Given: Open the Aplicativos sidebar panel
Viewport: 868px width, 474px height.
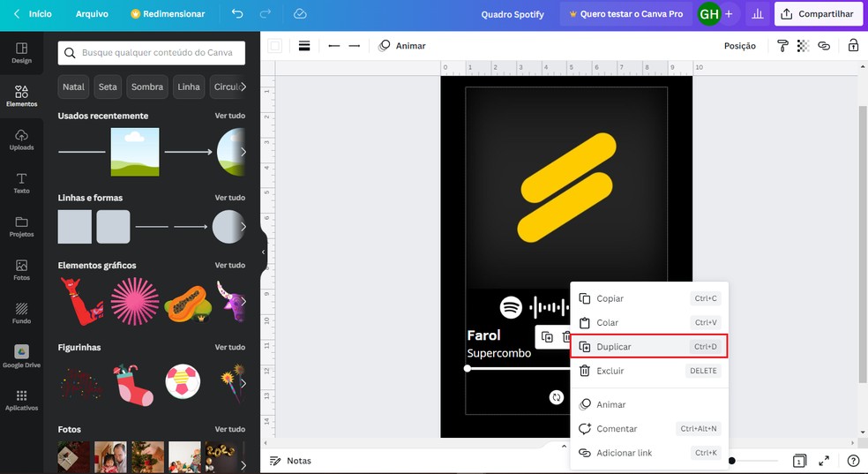Looking at the screenshot, I should pos(21,400).
